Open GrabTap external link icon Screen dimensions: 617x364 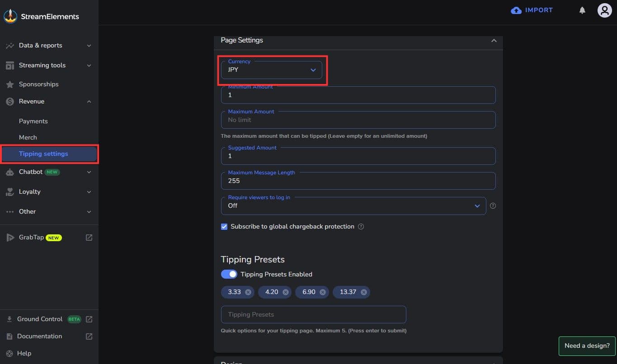[89, 238]
